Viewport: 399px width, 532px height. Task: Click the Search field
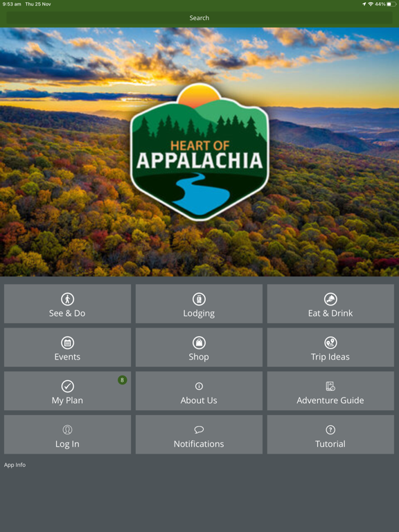click(199, 18)
